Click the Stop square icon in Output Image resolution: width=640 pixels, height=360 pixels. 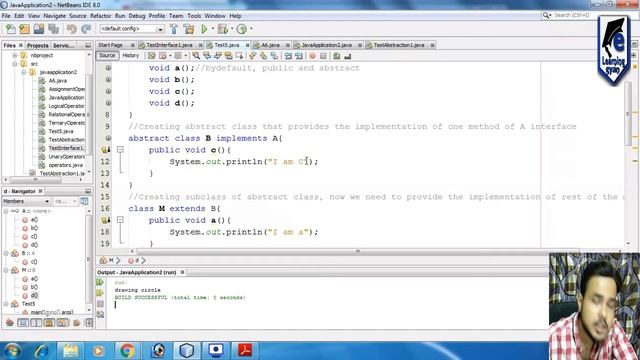pos(100,304)
